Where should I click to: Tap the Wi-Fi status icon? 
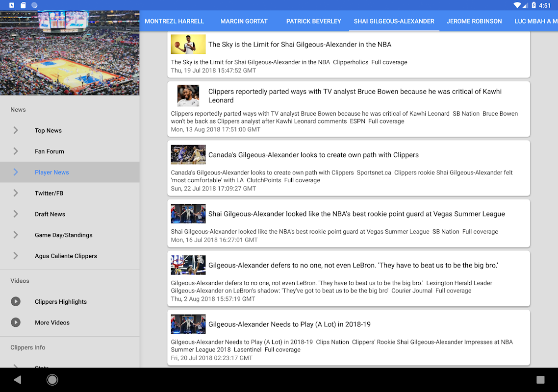(x=517, y=5)
